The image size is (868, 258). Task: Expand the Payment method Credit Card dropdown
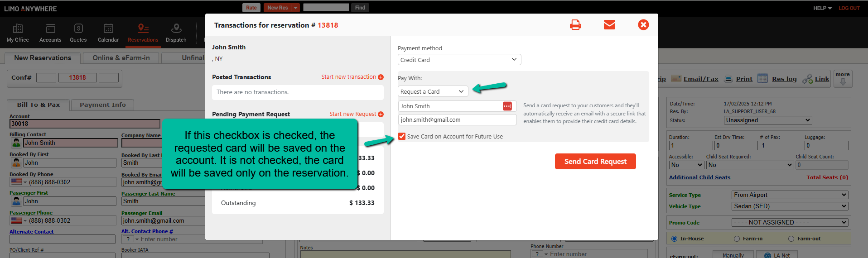pos(459,60)
